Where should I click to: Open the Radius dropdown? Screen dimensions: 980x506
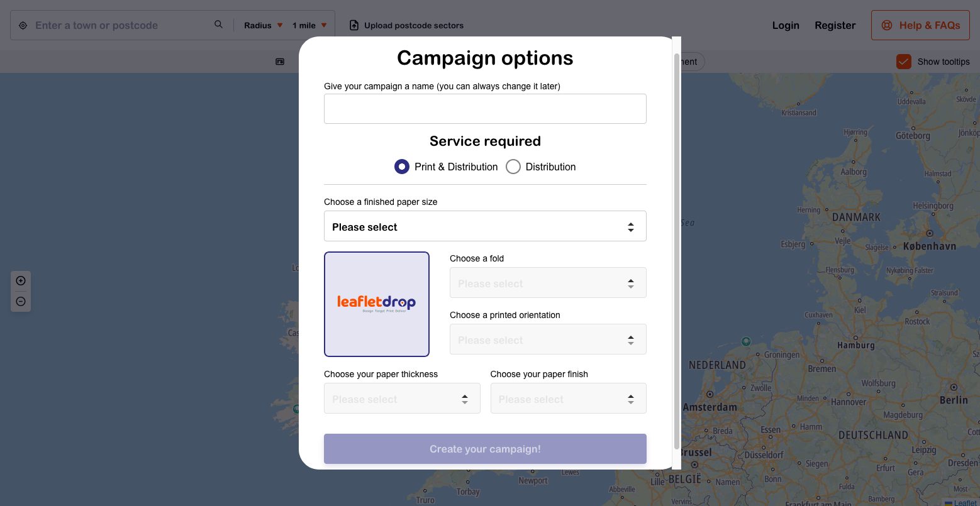pyautogui.click(x=264, y=26)
